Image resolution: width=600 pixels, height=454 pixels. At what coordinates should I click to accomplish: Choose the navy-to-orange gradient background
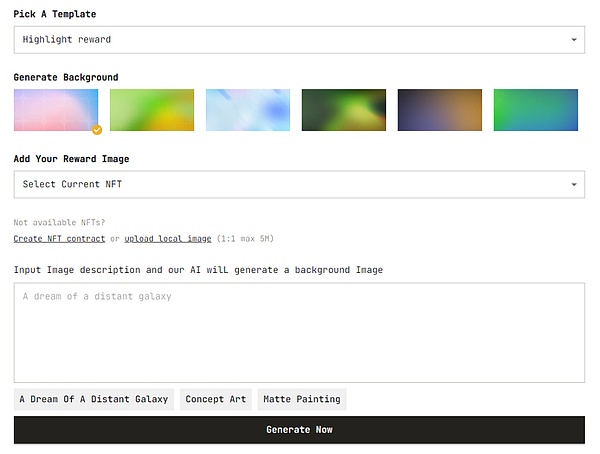point(439,110)
